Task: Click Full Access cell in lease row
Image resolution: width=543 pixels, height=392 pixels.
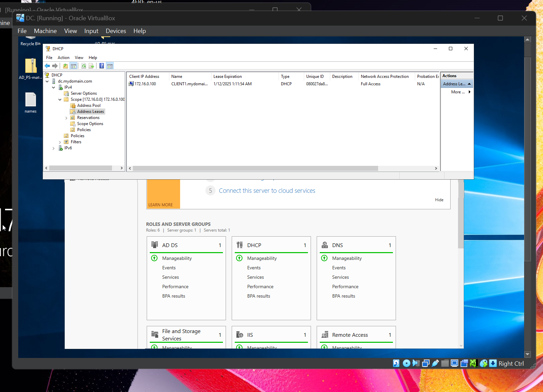Action: click(370, 84)
